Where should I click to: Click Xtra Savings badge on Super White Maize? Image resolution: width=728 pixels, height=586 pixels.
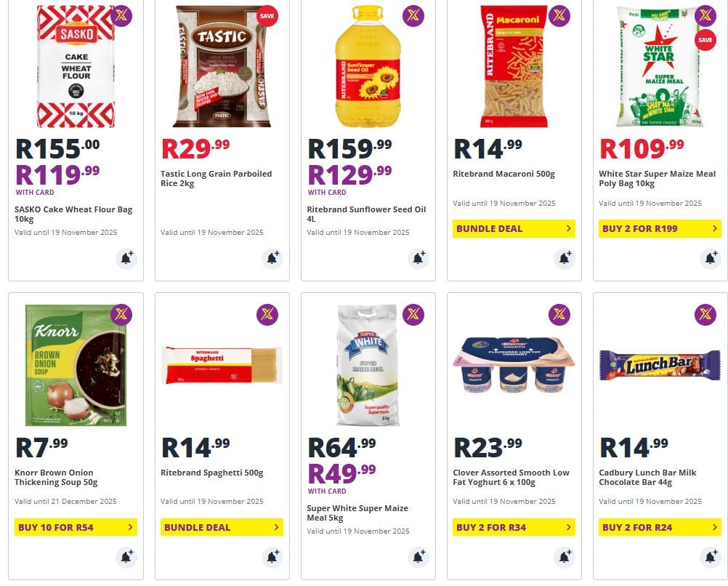413,315
